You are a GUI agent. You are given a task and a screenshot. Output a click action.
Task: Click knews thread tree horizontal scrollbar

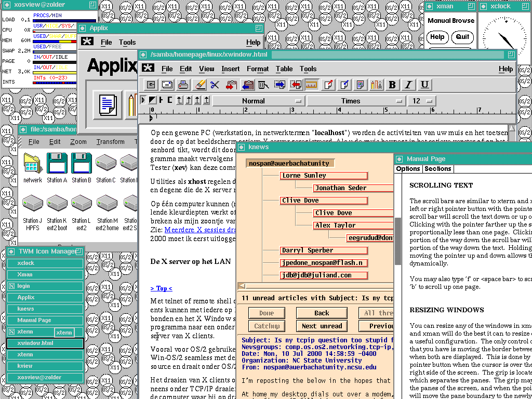(x=315, y=286)
